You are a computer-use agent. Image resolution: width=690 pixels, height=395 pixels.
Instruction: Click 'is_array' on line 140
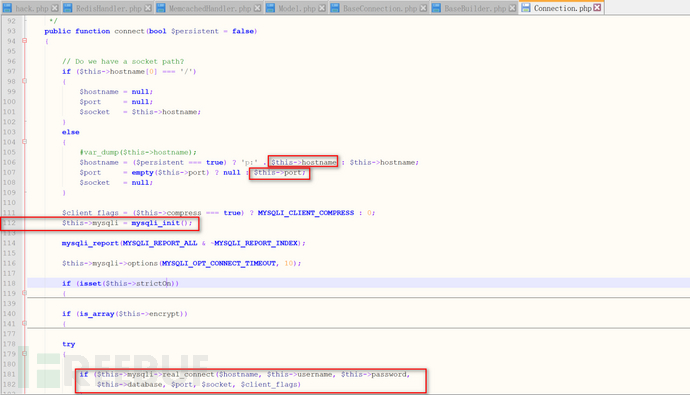click(x=97, y=314)
